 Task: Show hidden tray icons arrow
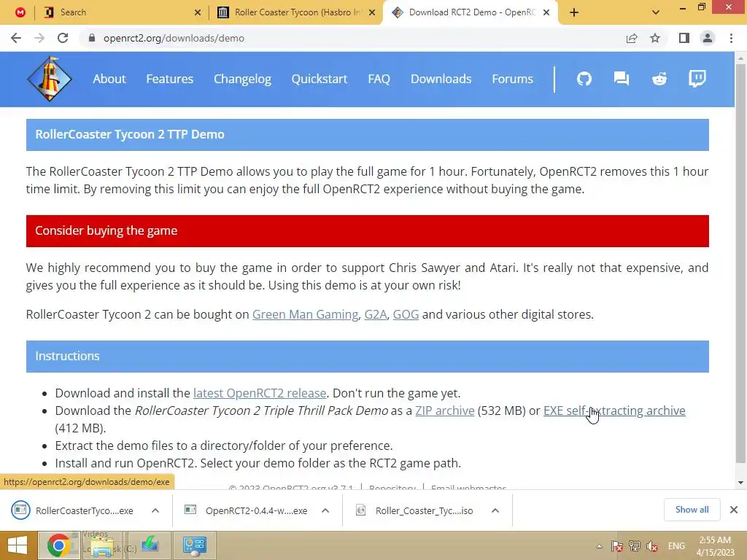(x=600, y=546)
